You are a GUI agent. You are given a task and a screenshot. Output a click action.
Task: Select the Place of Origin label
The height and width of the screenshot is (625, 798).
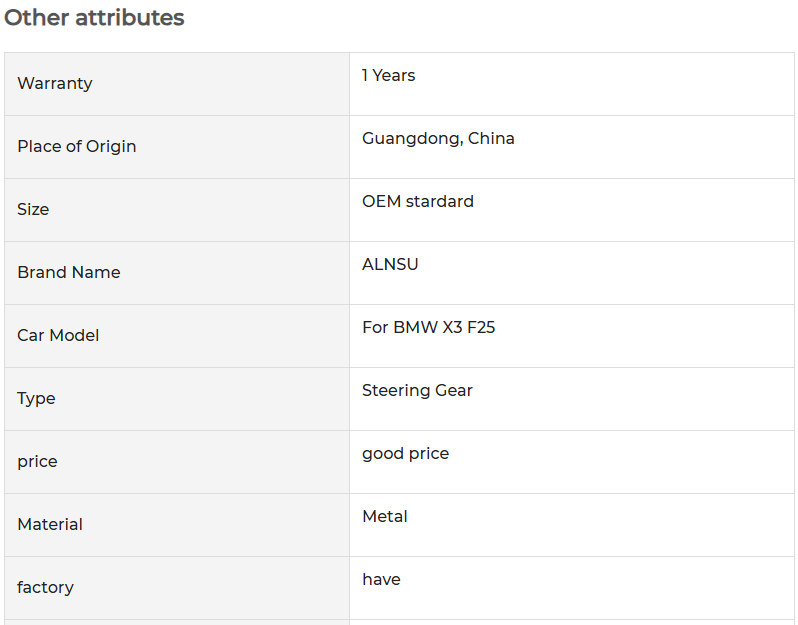coord(77,147)
